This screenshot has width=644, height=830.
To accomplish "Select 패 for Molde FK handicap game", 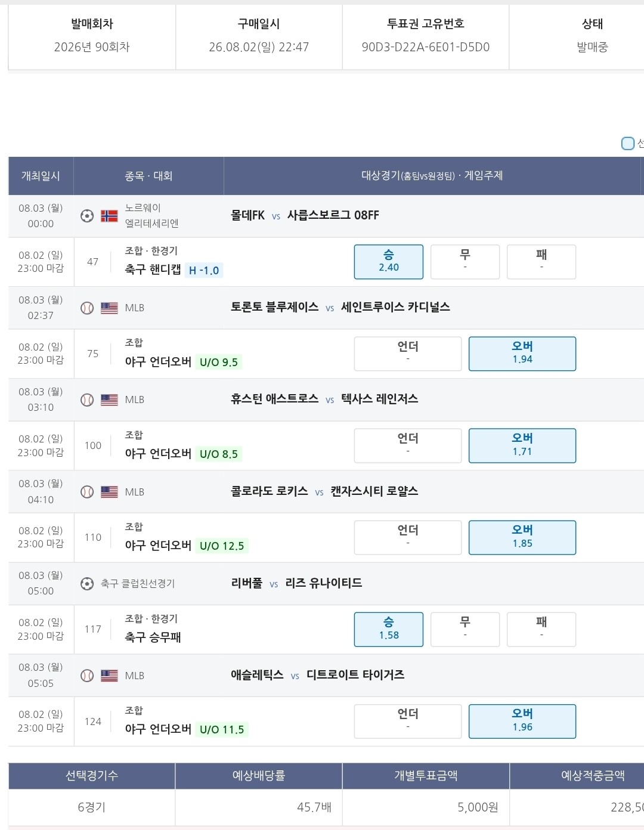I will (541, 262).
